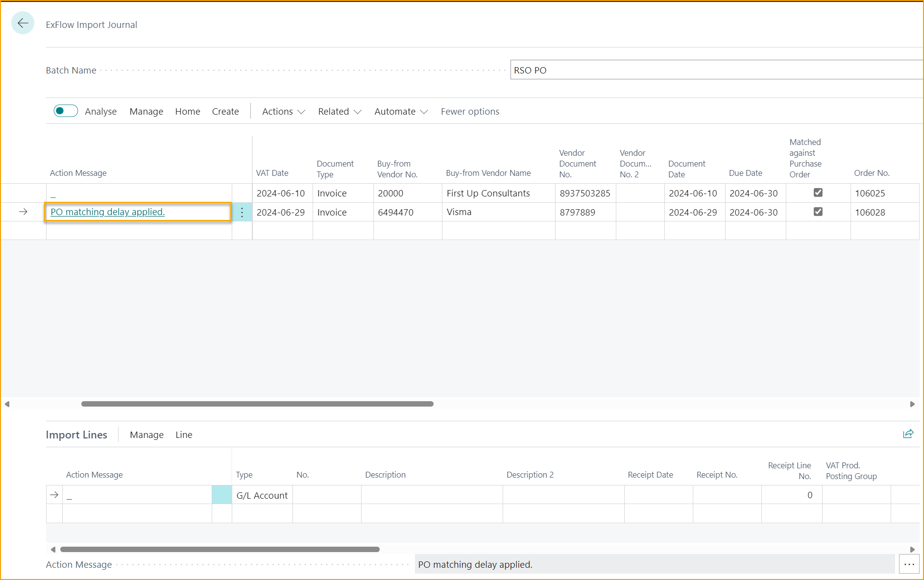Expand the Related dropdown
The height and width of the screenshot is (580, 924).
click(340, 112)
